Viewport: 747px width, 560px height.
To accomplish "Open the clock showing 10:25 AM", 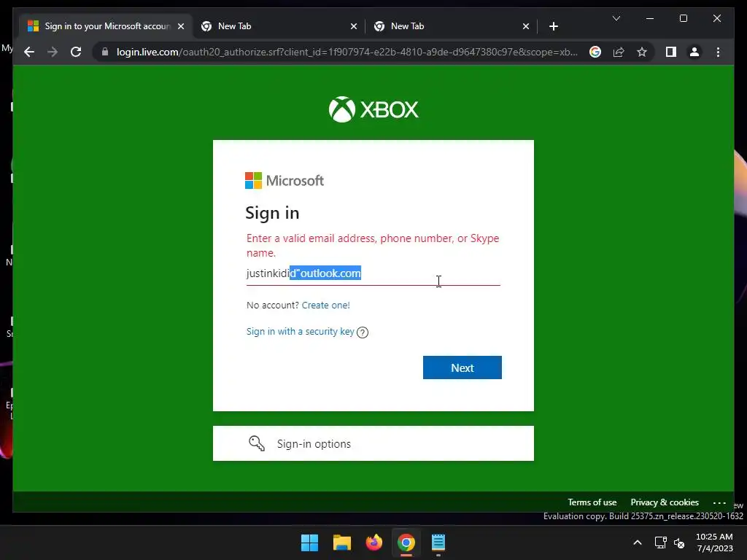I will [714, 542].
